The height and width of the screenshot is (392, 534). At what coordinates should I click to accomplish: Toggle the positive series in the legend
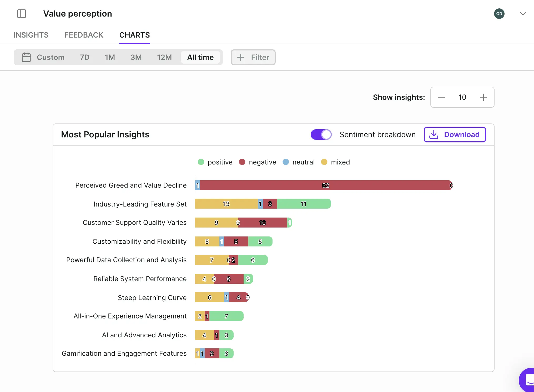[215, 162]
